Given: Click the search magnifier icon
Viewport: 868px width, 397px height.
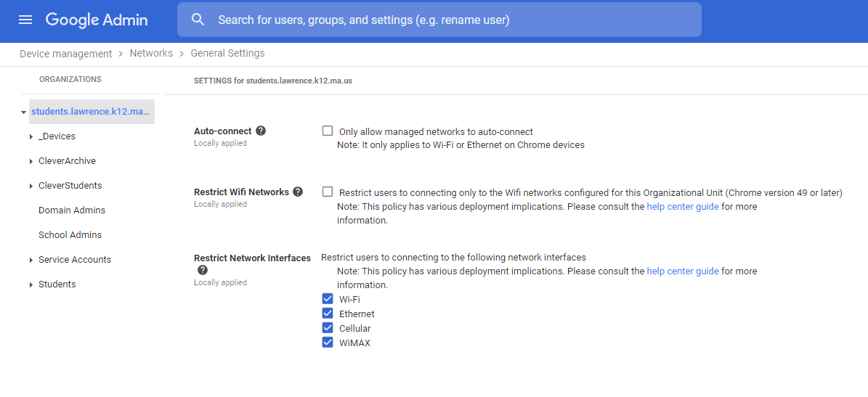Looking at the screenshot, I should 198,20.
